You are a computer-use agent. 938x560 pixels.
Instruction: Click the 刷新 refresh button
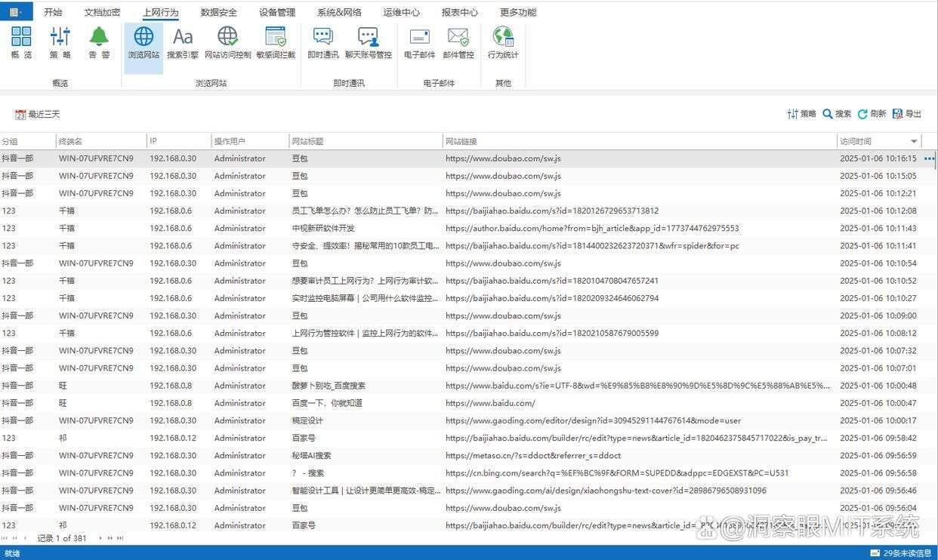(x=869, y=114)
